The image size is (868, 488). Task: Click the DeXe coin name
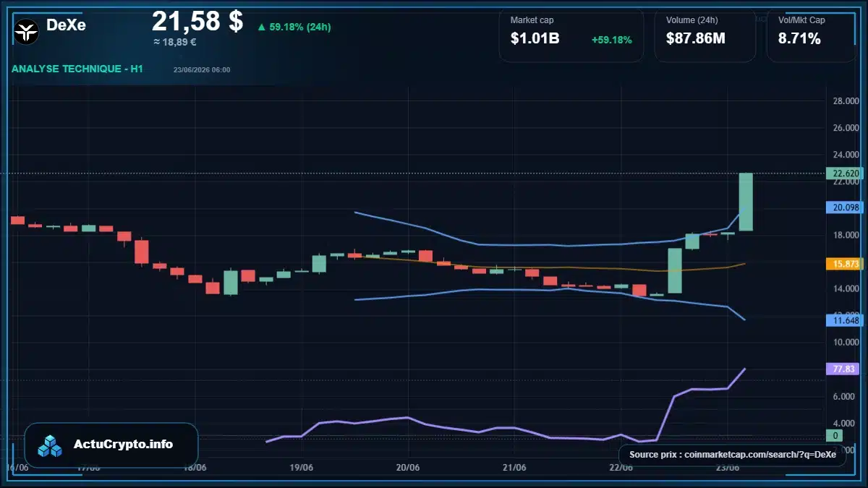tap(66, 25)
